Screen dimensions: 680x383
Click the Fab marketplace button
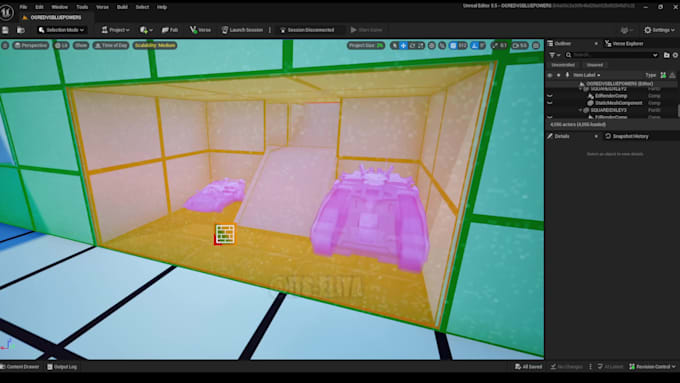(x=170, y=30)
